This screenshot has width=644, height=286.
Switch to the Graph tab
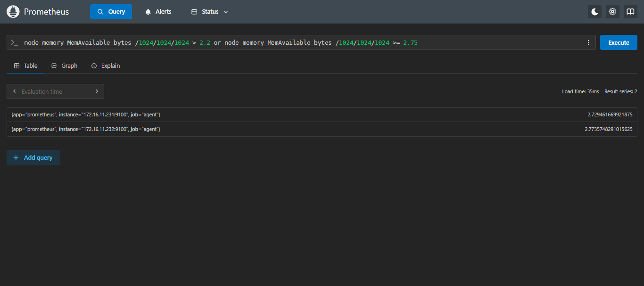pyautogui.click(x=65, y=66)
